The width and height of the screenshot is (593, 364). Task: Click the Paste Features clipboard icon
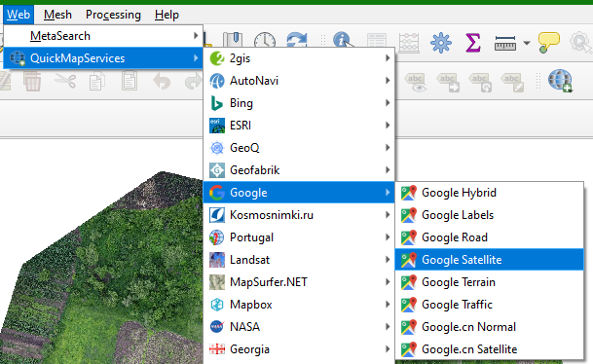pos(130,81)
